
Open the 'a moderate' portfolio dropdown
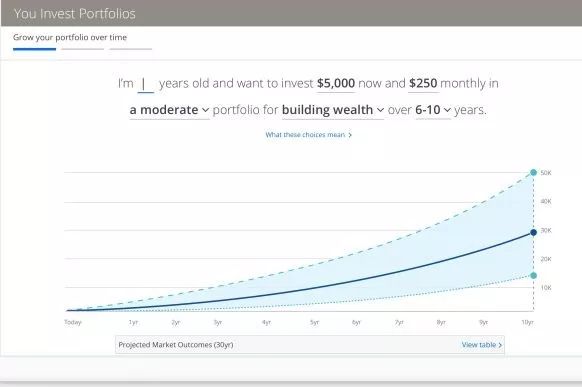pyautogui.click(x=170, y=110)
